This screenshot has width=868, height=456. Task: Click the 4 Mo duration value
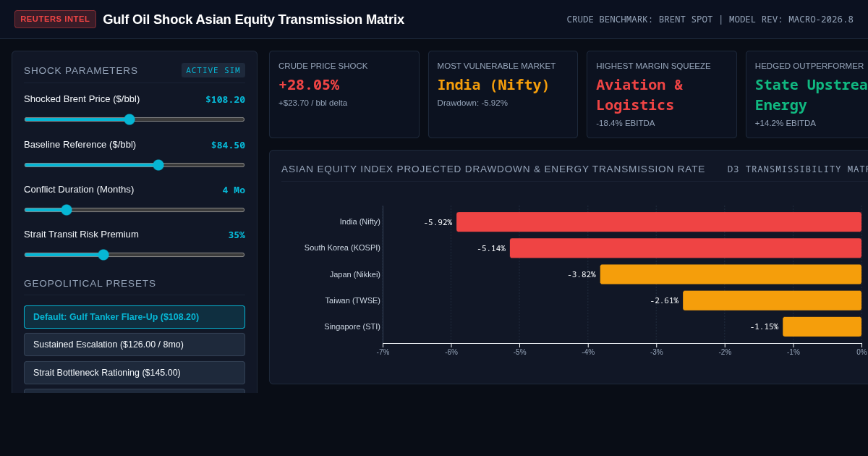click(x=234, y=190)
